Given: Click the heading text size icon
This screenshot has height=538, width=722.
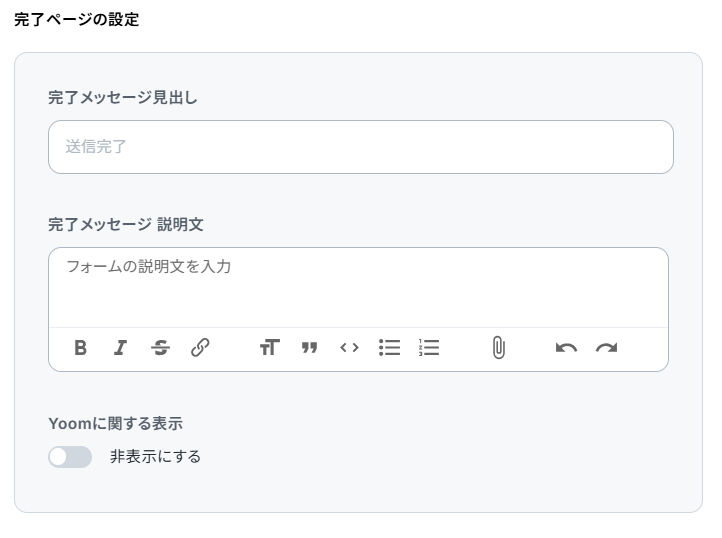Looking at the screenshot, I should point(269,348).
